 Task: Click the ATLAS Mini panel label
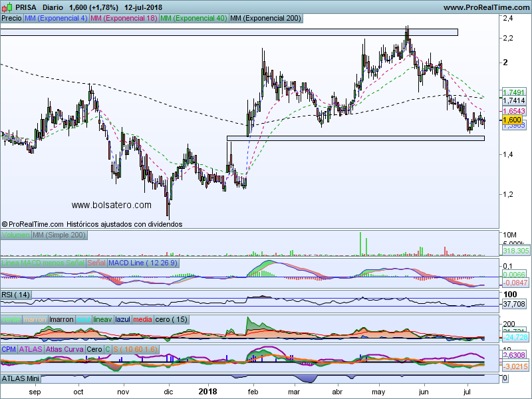tap(22, 378)
